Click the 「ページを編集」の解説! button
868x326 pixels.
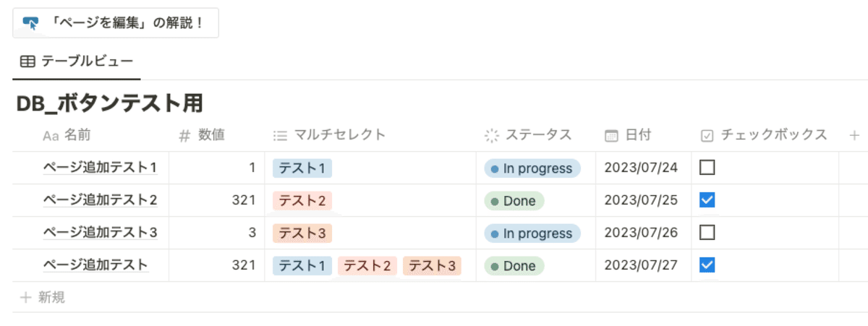coord(116,23)
